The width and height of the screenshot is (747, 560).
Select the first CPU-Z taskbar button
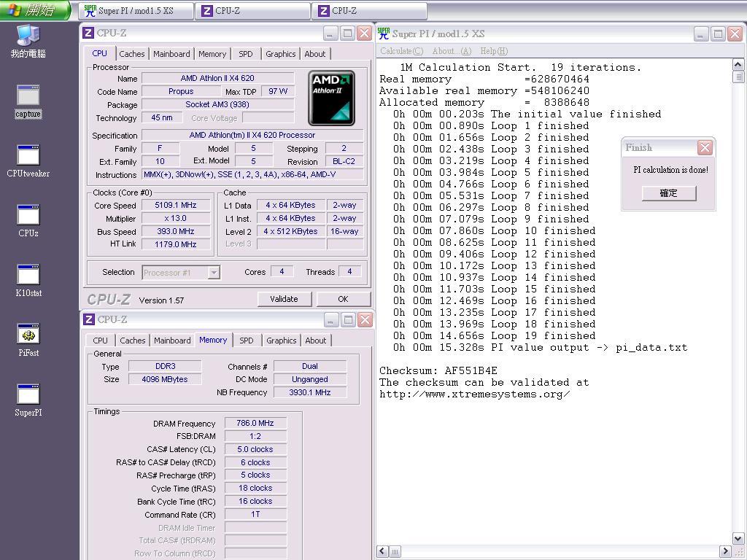coord(252,11)
